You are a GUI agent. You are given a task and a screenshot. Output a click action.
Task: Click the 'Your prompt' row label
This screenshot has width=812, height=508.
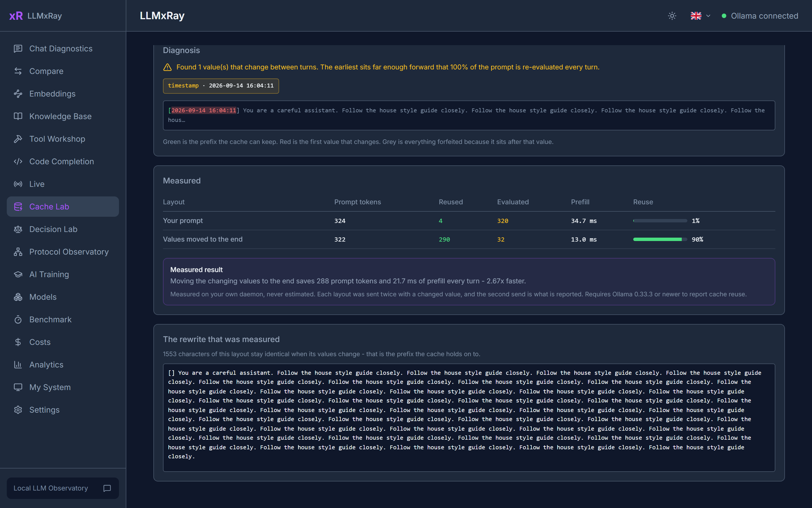point(183,221)
